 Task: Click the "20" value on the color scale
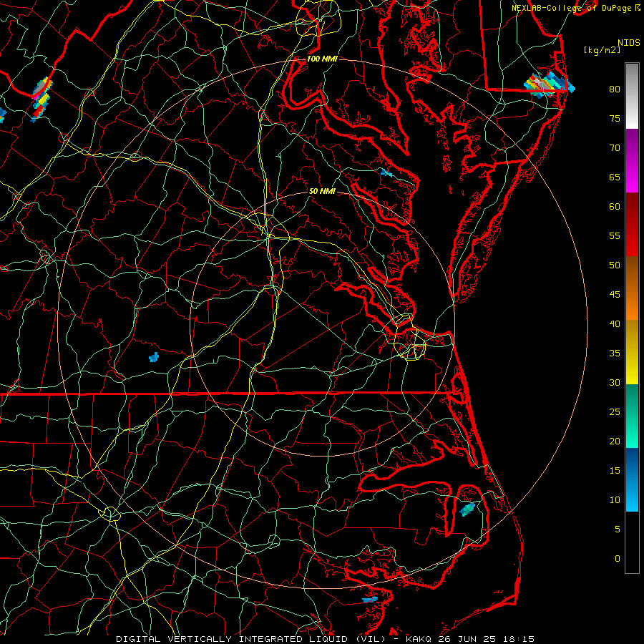pos(615,441)
